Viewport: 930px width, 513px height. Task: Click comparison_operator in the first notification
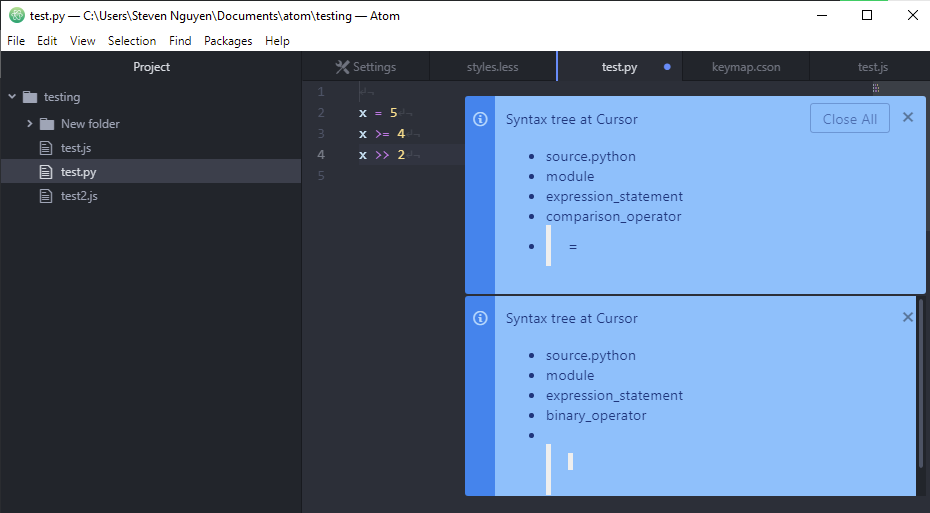[613, 216]
